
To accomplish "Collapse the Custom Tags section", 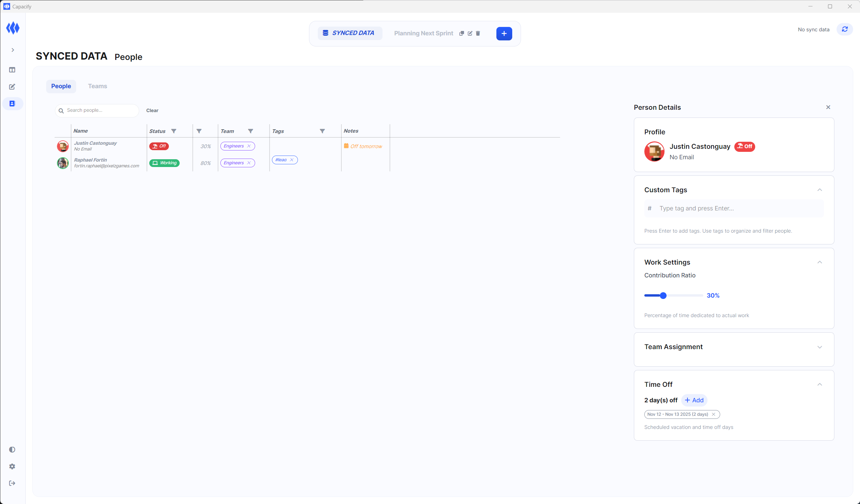I will pyautogui.click(x=819, y=190).
